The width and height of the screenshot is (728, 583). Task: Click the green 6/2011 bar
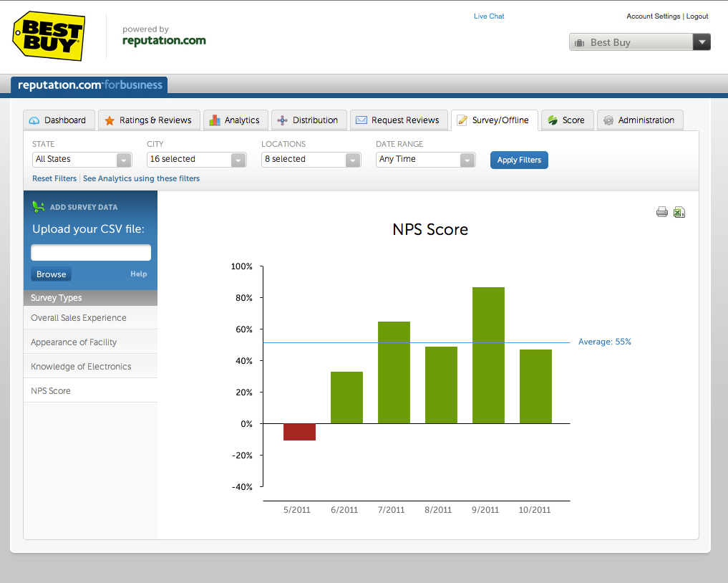347,397
